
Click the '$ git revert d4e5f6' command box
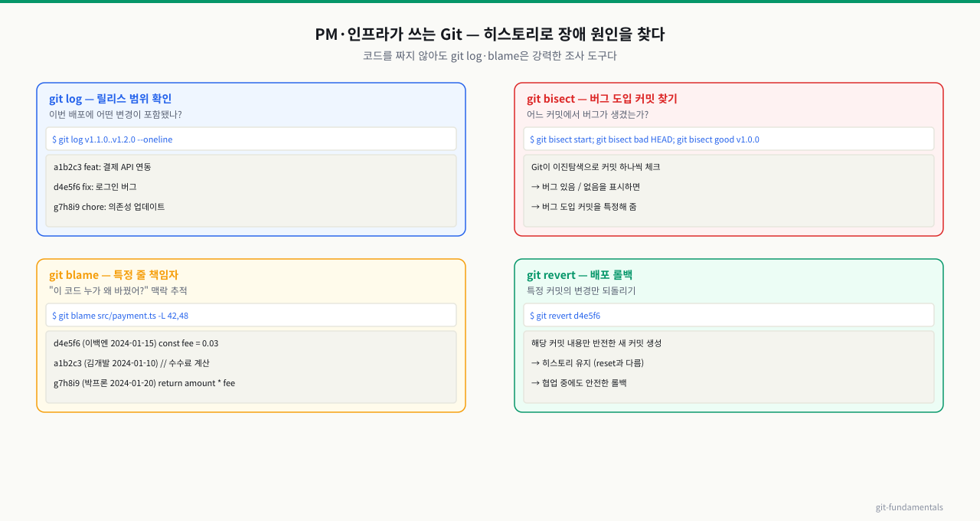tap(729, 316)
